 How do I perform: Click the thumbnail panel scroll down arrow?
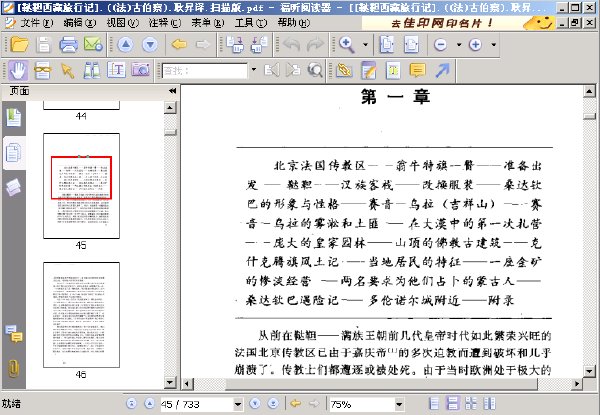point(170,382)
